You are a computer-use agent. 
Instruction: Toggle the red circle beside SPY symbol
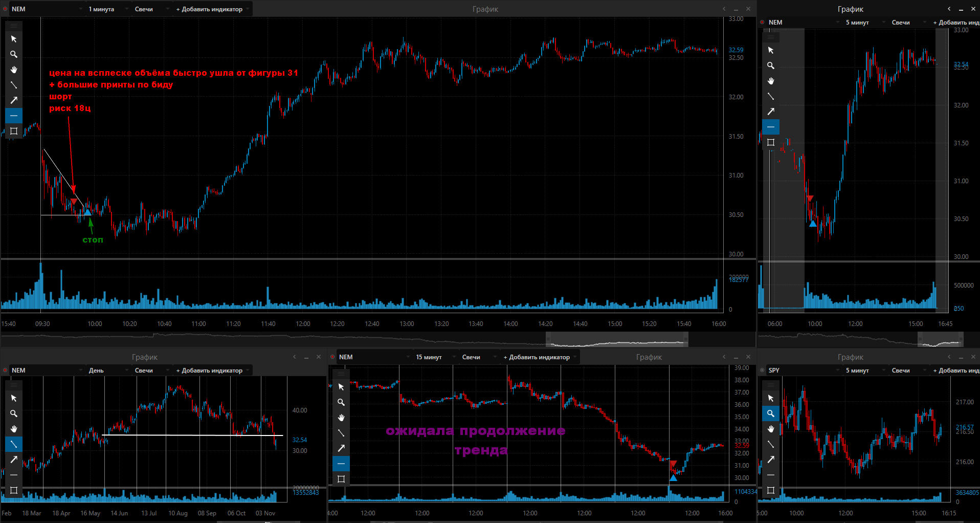[762, 371]
